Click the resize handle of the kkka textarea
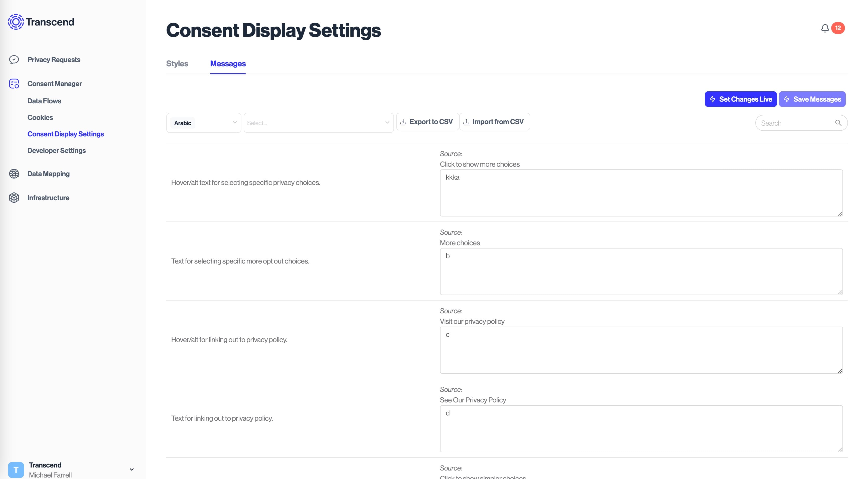The width and height of the screenshot is (868, 479). (x=840, y=213)
